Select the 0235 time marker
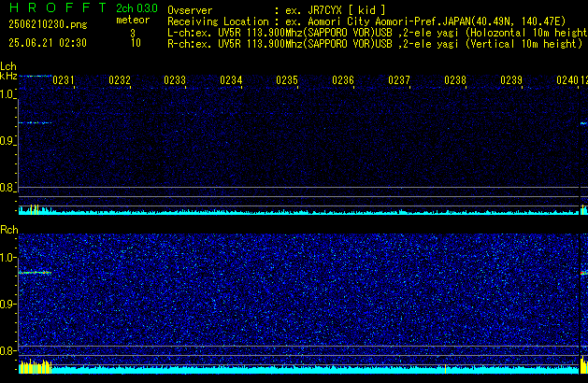The height and width of the screenshot is (383, 588). coord(287,80)
